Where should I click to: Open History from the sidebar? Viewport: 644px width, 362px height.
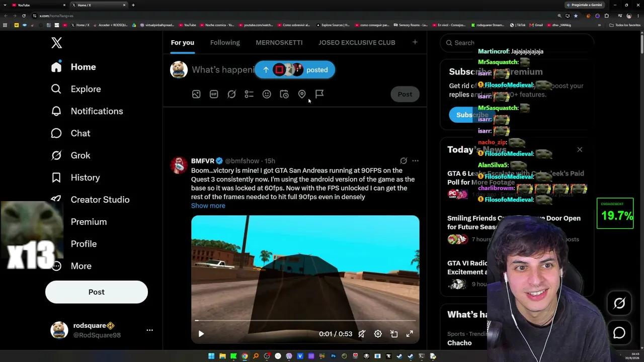click(x=75, y=177)
